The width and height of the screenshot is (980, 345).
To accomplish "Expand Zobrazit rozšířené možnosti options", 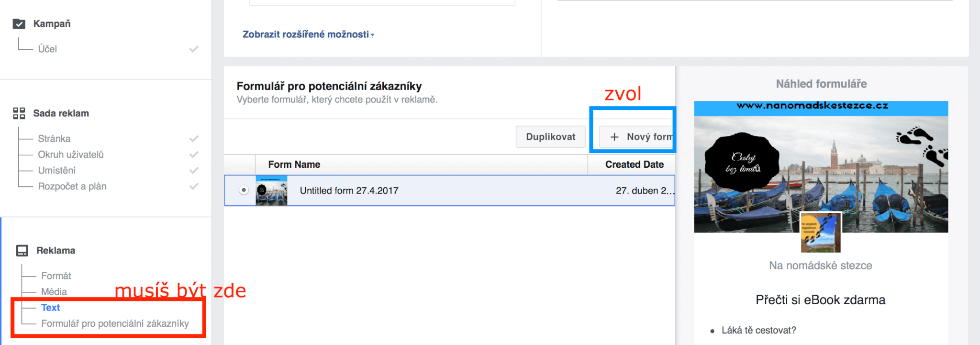I will pyautogui.click(x=308, y=34).
